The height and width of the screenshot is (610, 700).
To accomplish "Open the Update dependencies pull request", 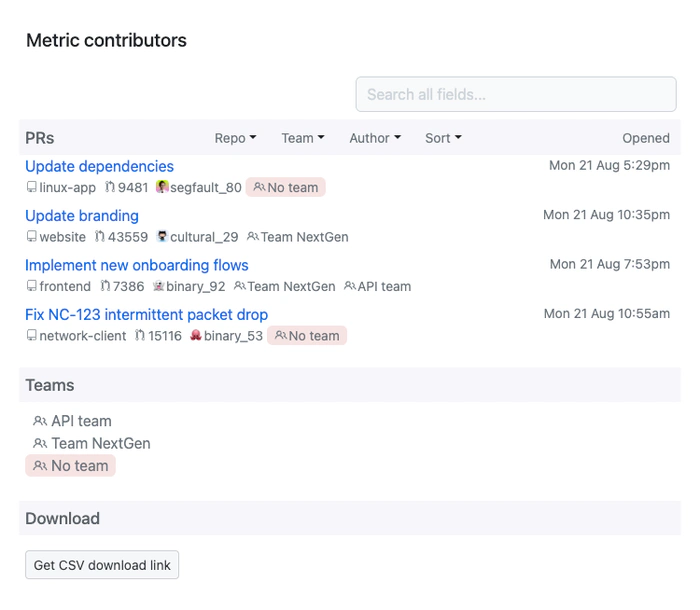I will click(99, 166).
